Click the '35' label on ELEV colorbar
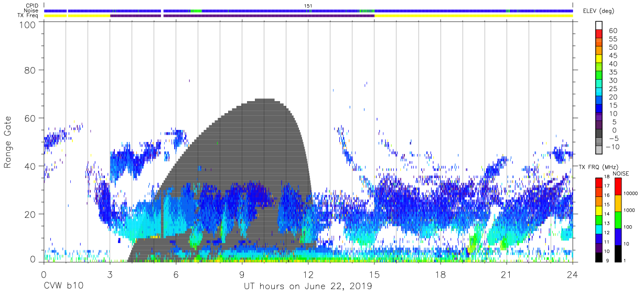This screenshot has width=644, height=297. coord(613,72)
